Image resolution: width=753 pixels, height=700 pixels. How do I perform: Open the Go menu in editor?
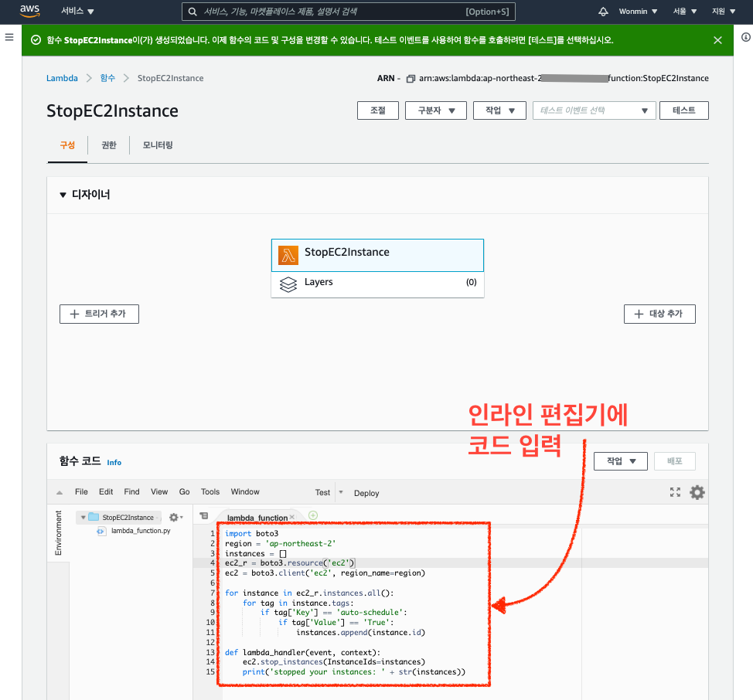pyautogui.click(x=185, y=491)
